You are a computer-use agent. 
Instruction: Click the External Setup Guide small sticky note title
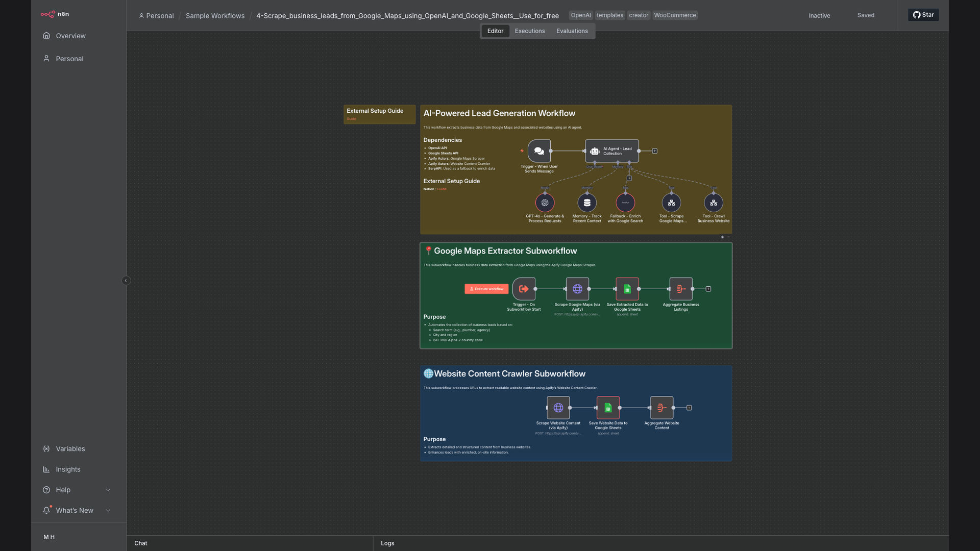[375, 111]
